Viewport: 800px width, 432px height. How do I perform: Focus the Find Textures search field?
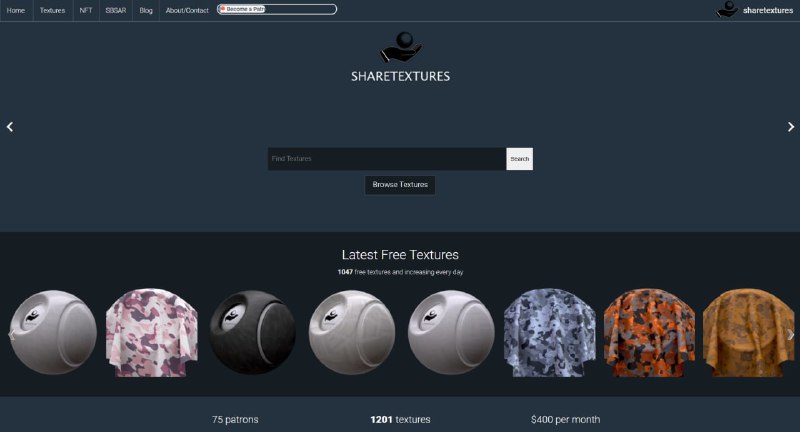pos(387,159)
